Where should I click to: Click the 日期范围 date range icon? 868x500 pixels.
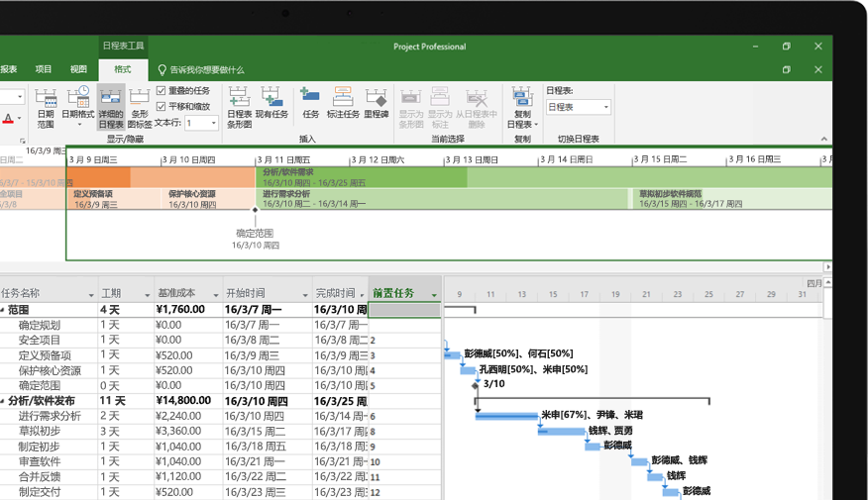46,98
